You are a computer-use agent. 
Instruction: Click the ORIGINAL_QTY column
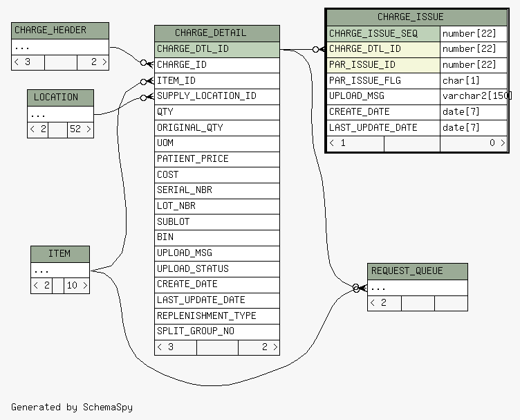217,128
